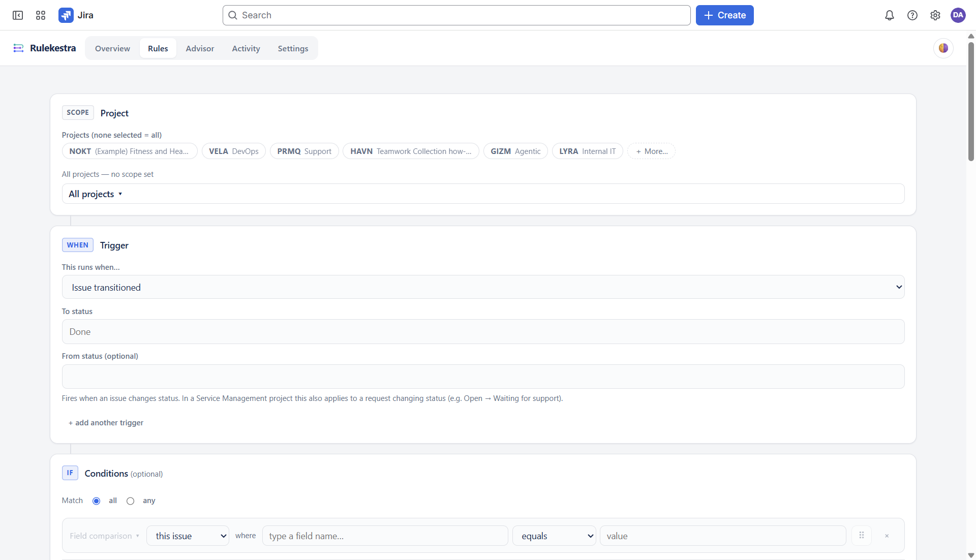The height and width of the screenshot is (560, 976).
Task: Expand the '+ More...' projects chip
Action: (651, 151)
